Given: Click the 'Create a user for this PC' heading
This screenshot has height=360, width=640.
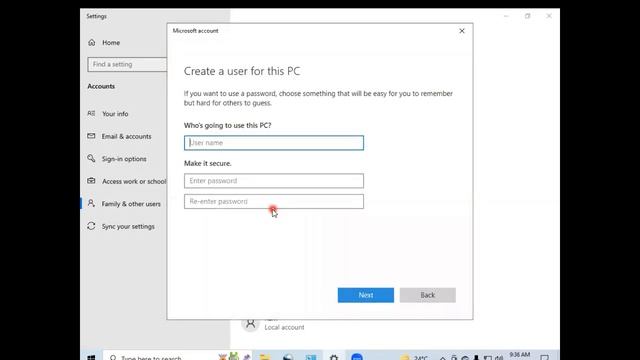Looking at the screenshot, I should point(242,71).
